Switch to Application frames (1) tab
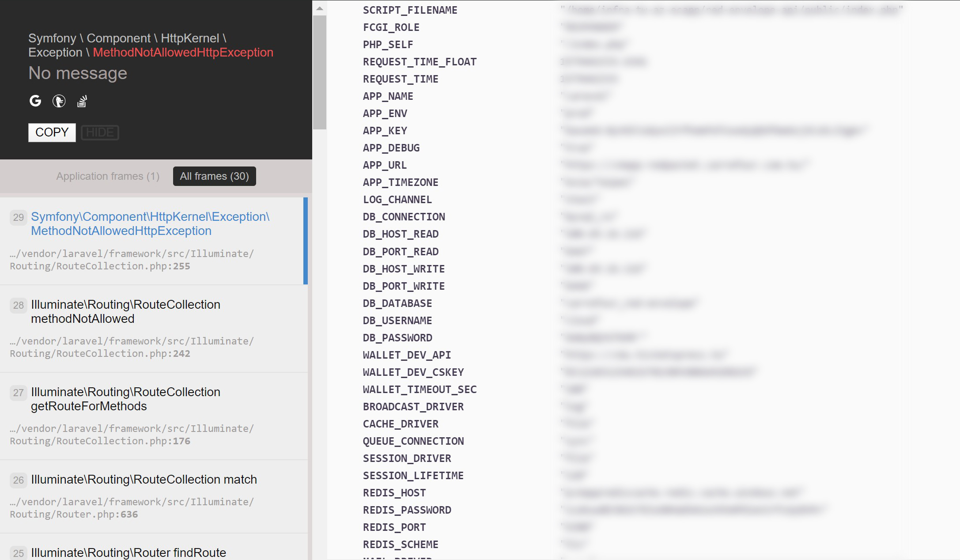The width and height of the screenshot is (960, 560). click(108, 176)
